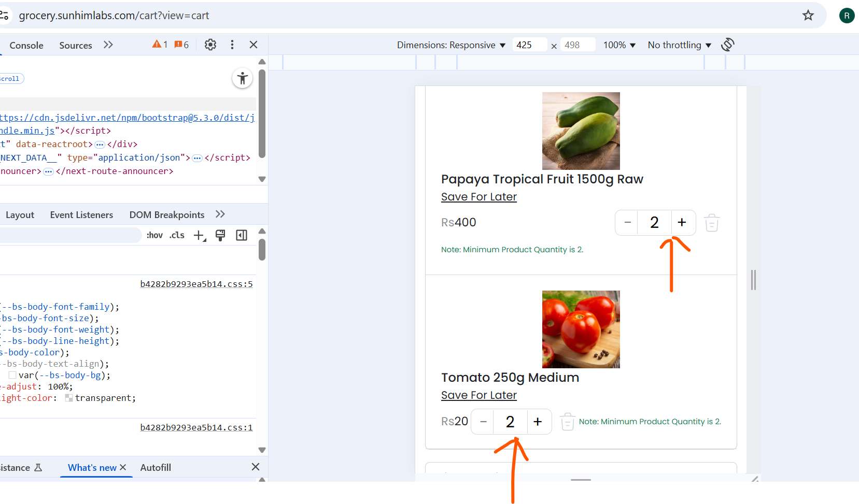Viewport: 859px width, 504px height.
Task: Click the scroll badge in Elements
Action: 11,79
